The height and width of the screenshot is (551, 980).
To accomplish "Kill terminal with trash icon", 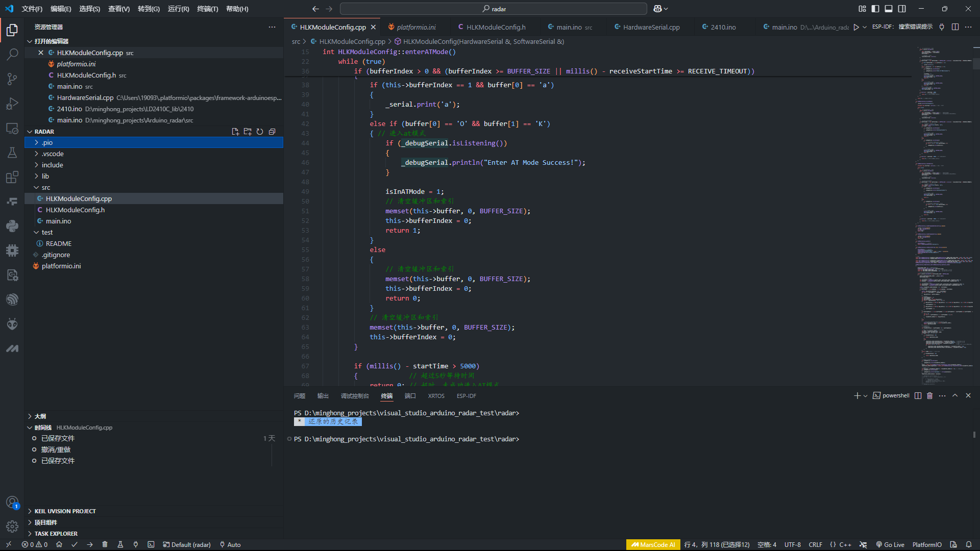I will [x=929, y=395].
